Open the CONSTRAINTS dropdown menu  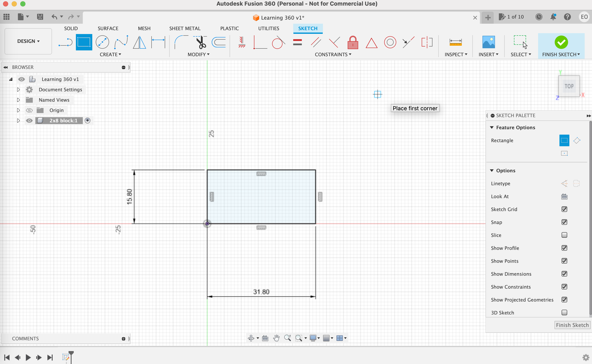tap(333, 55)
